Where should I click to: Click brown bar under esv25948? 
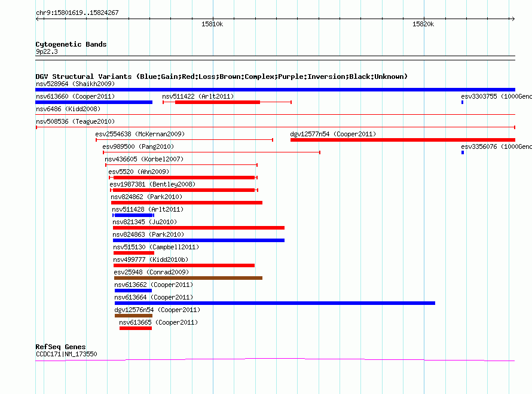(188, 278)
